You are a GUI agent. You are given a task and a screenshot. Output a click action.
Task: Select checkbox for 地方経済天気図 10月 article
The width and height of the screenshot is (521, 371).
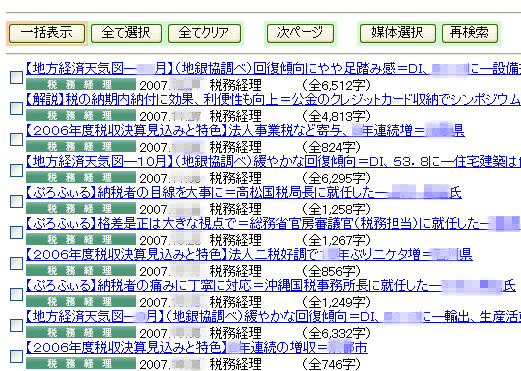[16, 170]
